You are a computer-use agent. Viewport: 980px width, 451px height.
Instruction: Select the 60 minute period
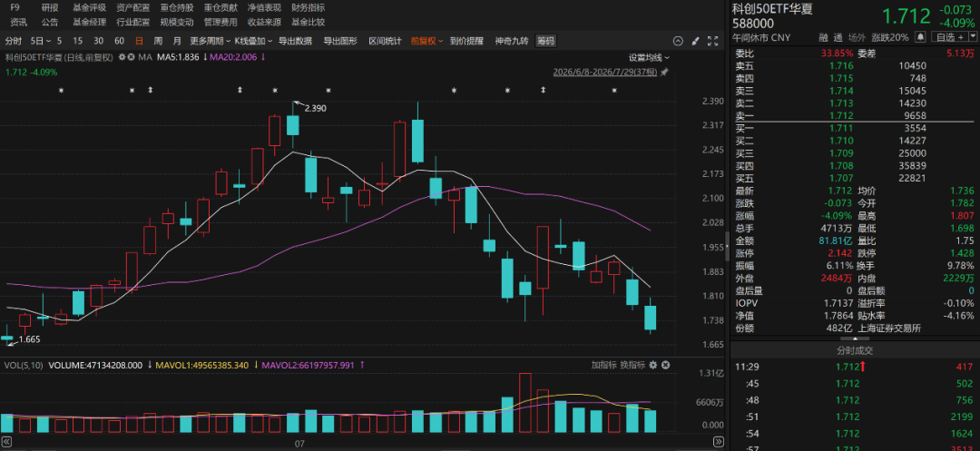click(x=119, y=41)
